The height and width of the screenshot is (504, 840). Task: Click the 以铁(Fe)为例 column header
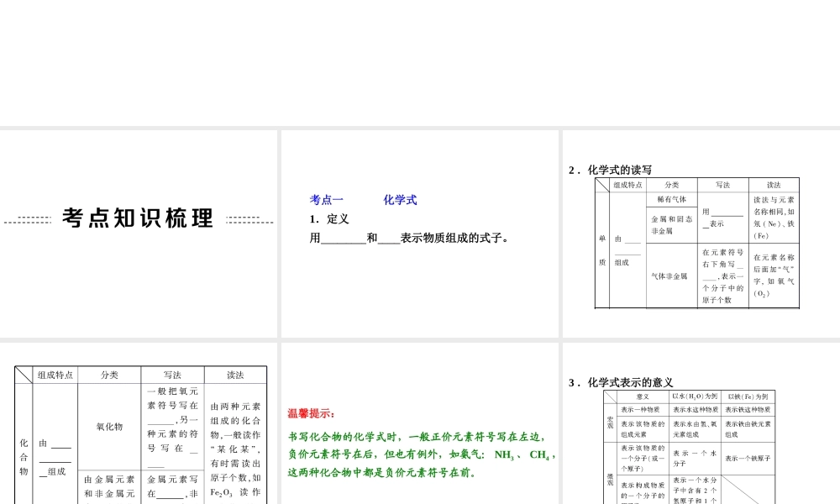[748, 396]
